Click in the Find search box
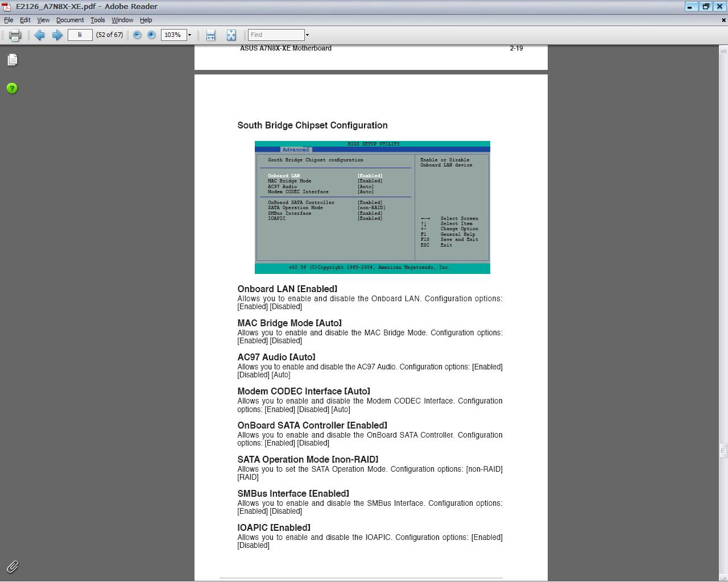 (276, 35)
